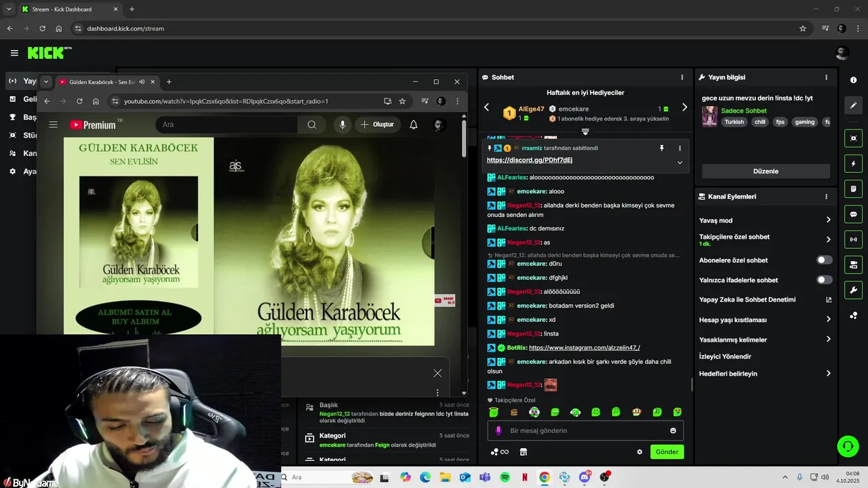Click the YouTube search magnifier button

312,125
